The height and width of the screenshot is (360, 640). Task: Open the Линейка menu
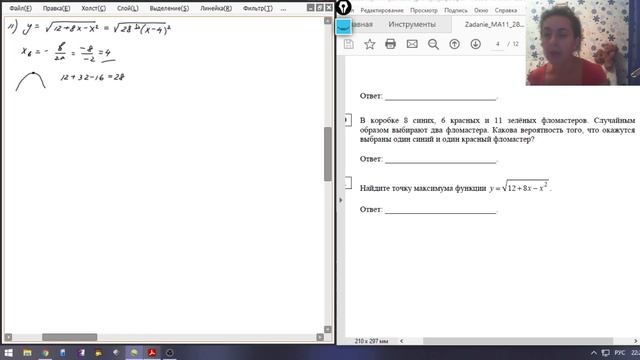point(216,8)
